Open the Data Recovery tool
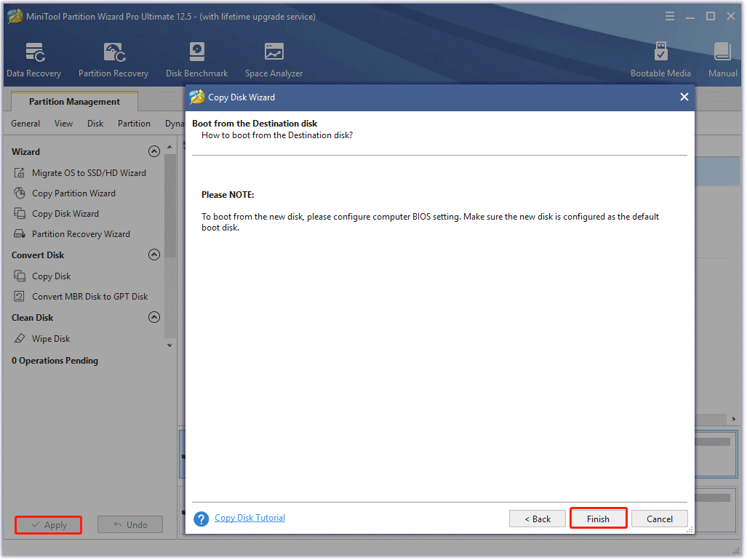 (34, 60)
